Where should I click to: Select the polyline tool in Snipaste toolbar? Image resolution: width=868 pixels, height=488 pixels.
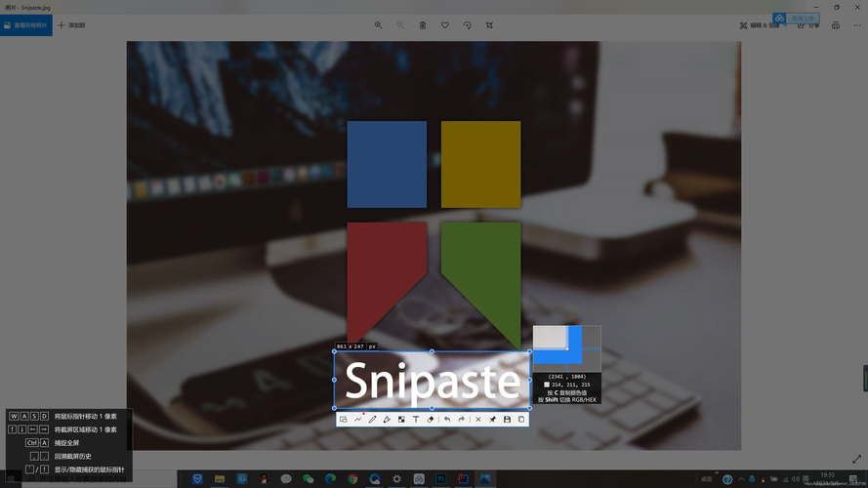coord(358,420)
